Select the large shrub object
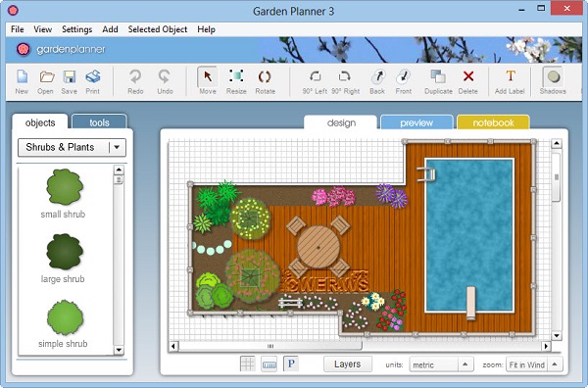 (x=65, y=252)
